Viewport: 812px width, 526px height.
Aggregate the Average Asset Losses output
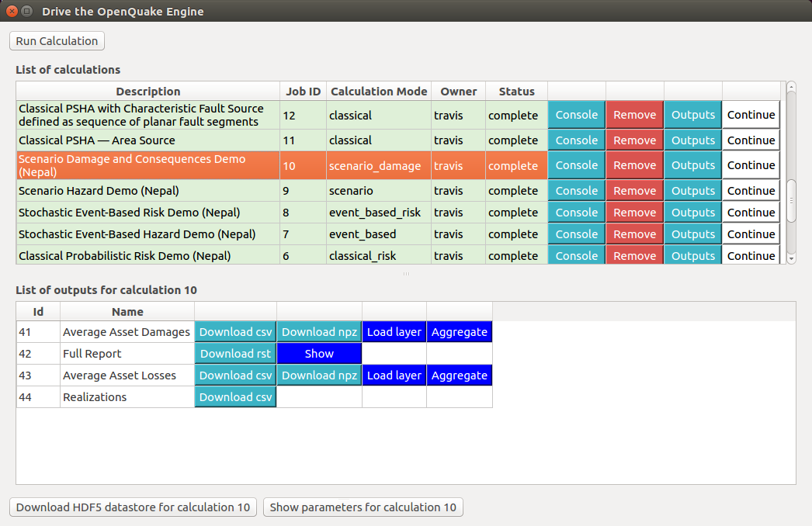click(x=460, y=375)
